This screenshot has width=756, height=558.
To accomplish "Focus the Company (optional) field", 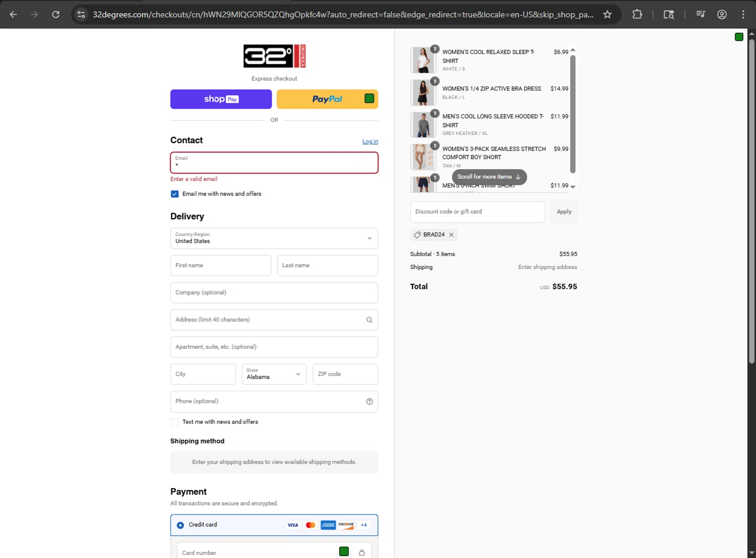I will click(x=274, y=293).
